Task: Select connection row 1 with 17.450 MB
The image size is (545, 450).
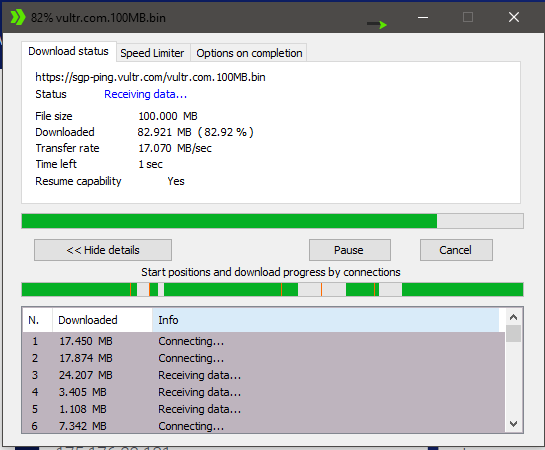Action: point(263,341)
